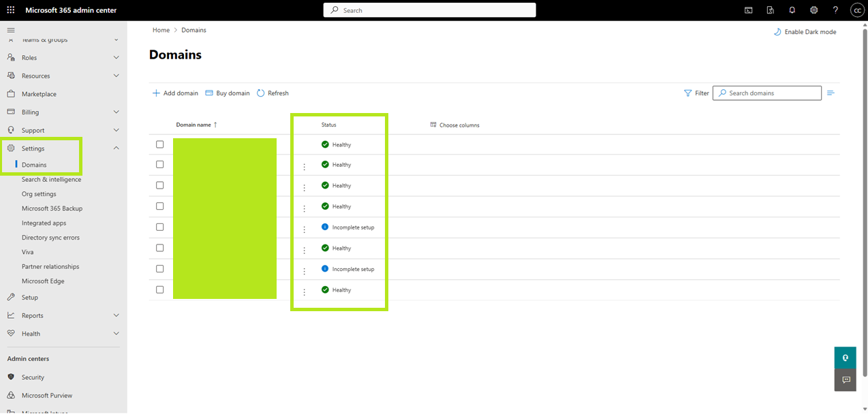Viewport: 868px width, 414px height.
Task: Click the Filter funnel button
Action: tap(696, 93)
